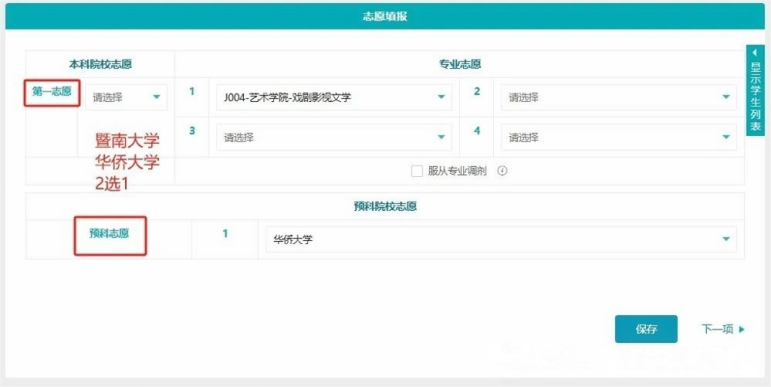Click the 志愿填报 title bar

tap(385, 16)
